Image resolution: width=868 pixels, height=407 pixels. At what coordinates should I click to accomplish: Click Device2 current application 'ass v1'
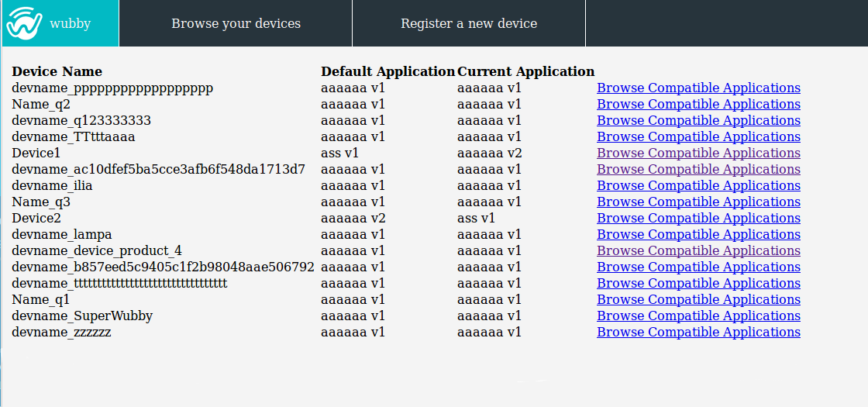pyautogui.click(x=476, y=218)
